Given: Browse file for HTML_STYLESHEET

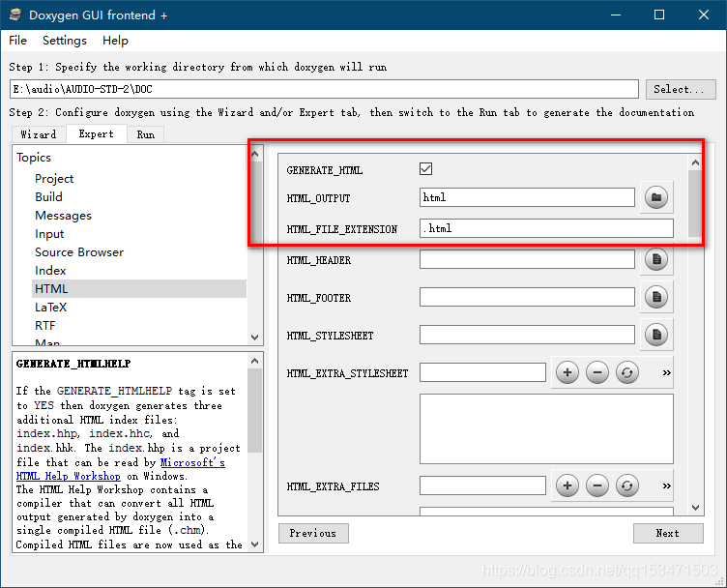Looking at the screenshot, I should coord(656,335).
